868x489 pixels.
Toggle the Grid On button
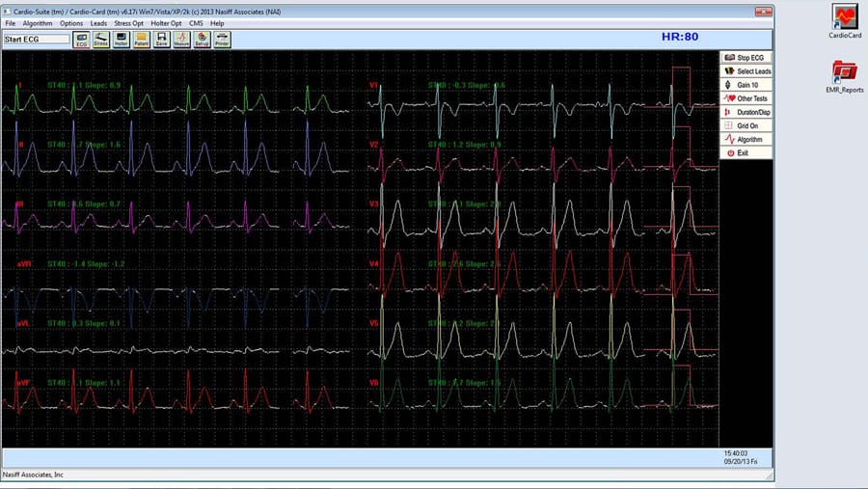(x=746, y=125)
